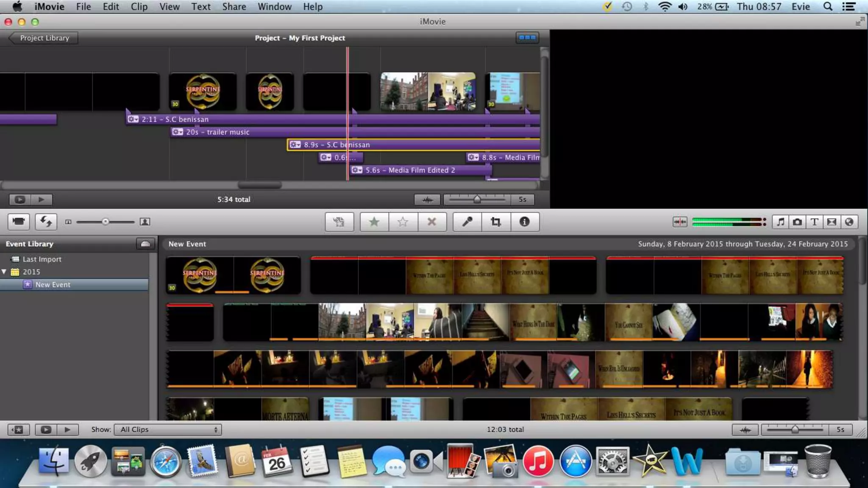The width and height of the screenshot is (868, 488).
Task: Open the music and sound effects browser
Action: click(780, 222)
